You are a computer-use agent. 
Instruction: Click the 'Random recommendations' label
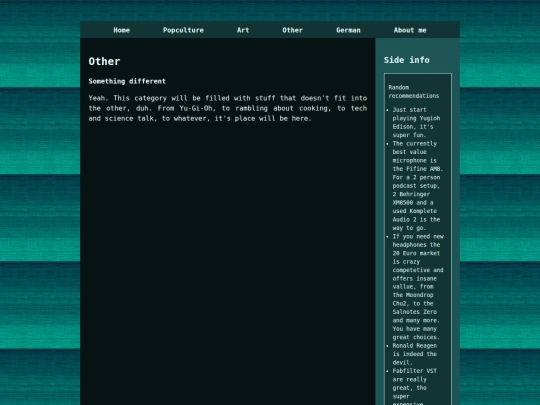pos(414,92)
